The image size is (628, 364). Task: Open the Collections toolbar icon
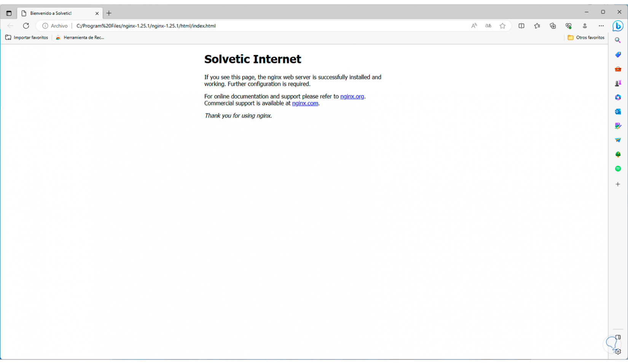pos(553,26)
